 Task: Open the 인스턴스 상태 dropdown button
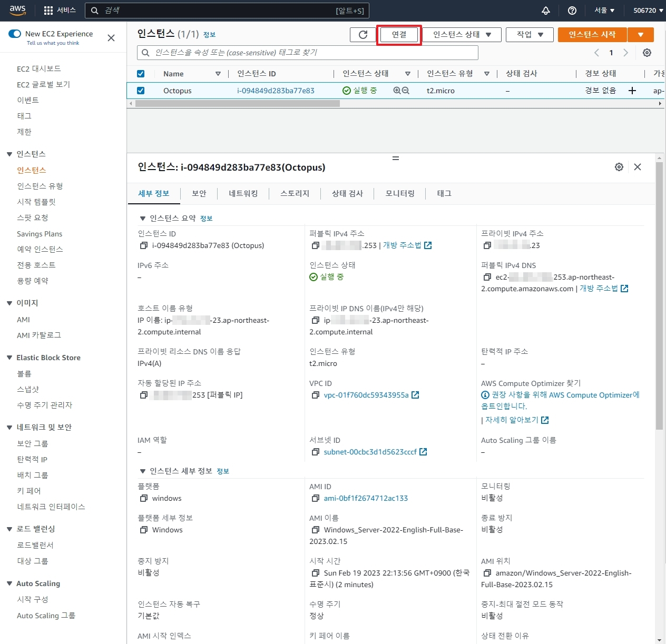coord(462,35)
